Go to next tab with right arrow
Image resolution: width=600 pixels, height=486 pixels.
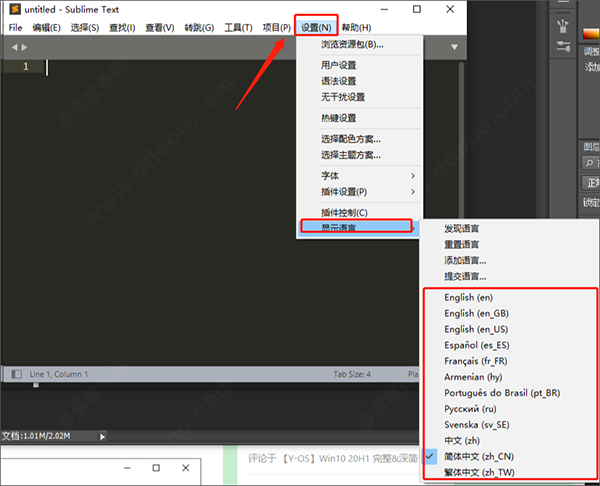pyautogui.click(x=24, y=47)
